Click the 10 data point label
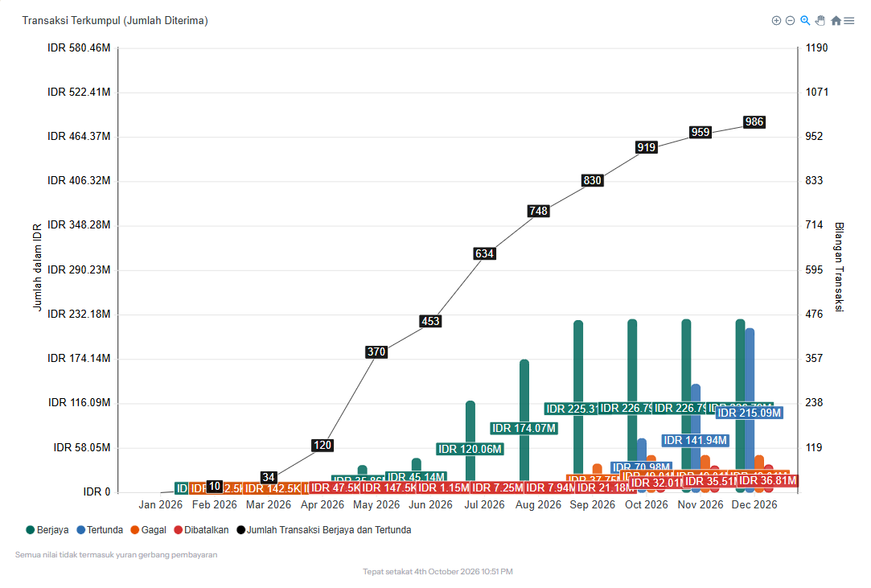This screenshot has width=871, height=588. tap(215, 487)
